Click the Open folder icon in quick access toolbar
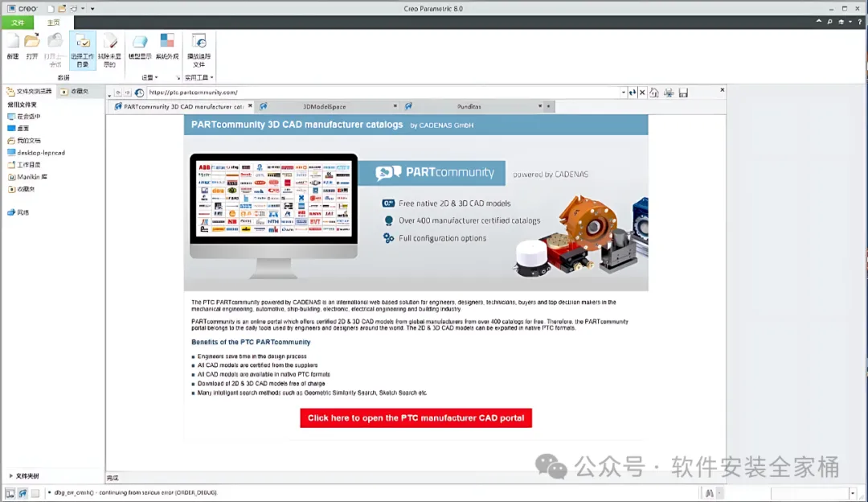This screenshot has width=868, height=502. point(62,8)
